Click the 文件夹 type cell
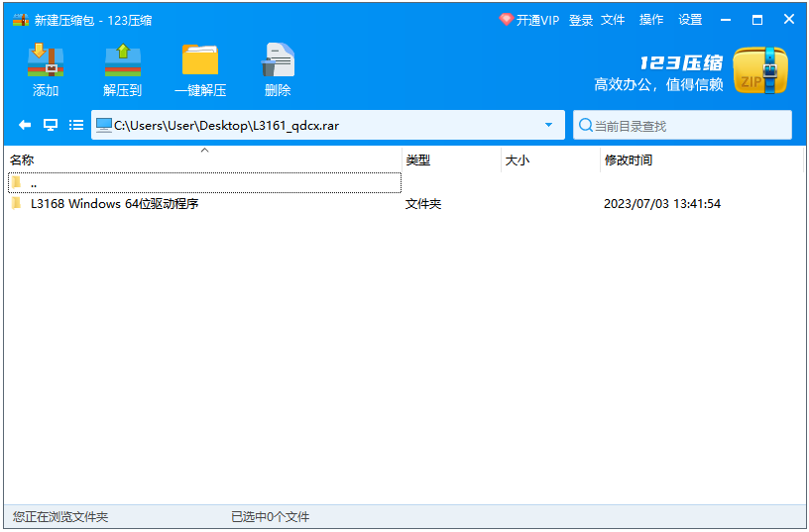 click(x=423, y=204)
